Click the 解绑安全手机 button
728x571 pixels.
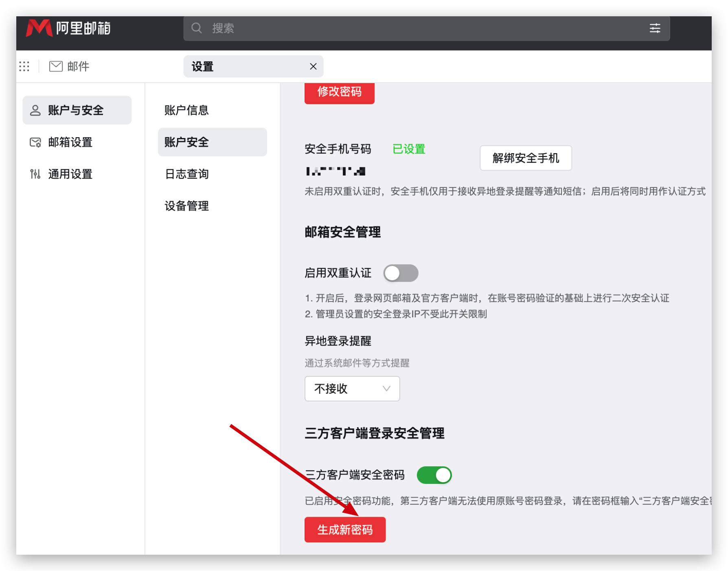click(x=526, y=158)
